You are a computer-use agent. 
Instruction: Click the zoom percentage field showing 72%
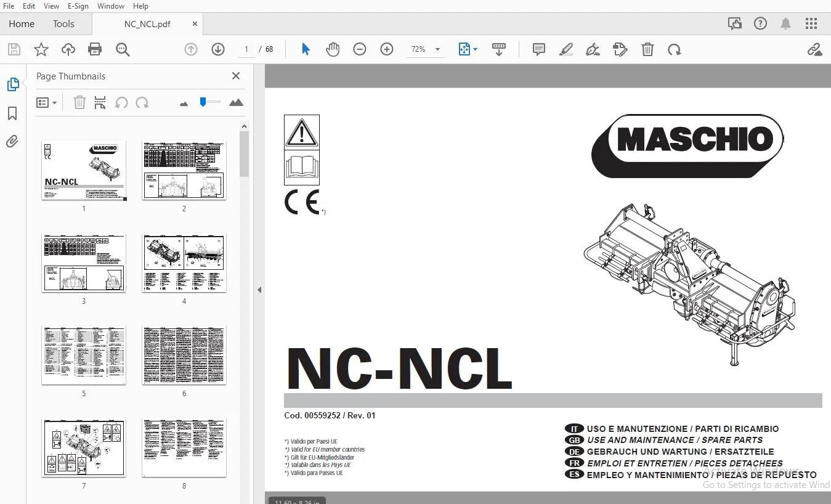point(419,49)
